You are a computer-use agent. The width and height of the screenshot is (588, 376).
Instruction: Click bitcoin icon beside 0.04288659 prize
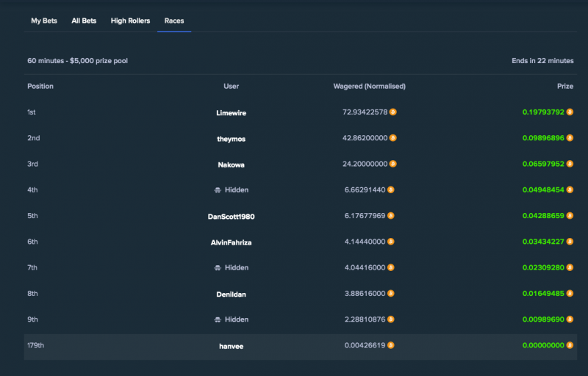[x=570, y=216]
